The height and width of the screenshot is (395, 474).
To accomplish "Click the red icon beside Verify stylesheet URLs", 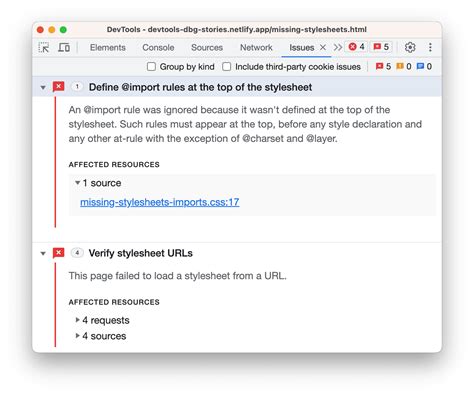I will pyautogui.click(x=58, y=253).
